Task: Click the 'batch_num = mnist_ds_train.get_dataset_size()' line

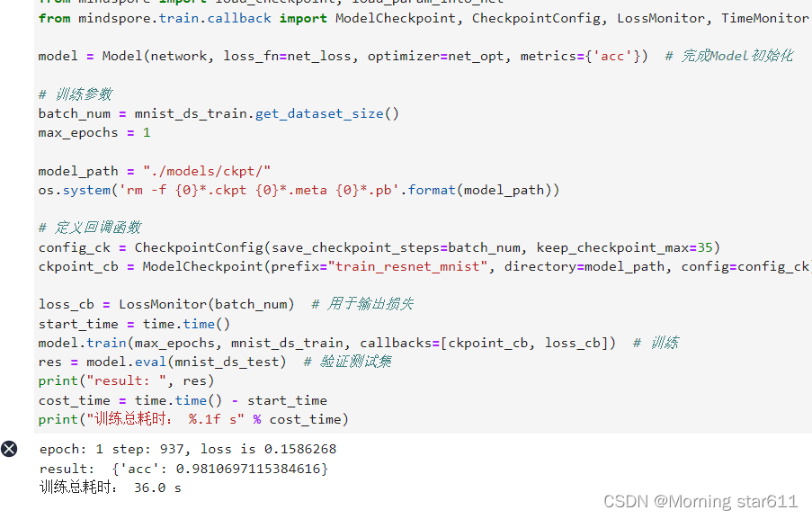Action: [219, 113]
